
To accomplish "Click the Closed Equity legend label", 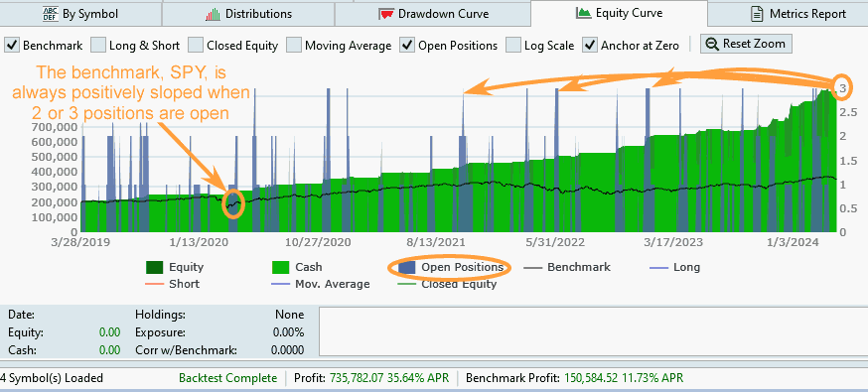I will 459,284.
